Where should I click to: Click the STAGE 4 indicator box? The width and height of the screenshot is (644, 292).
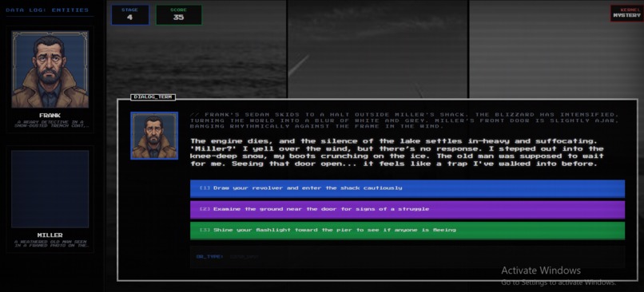(129, 15)
